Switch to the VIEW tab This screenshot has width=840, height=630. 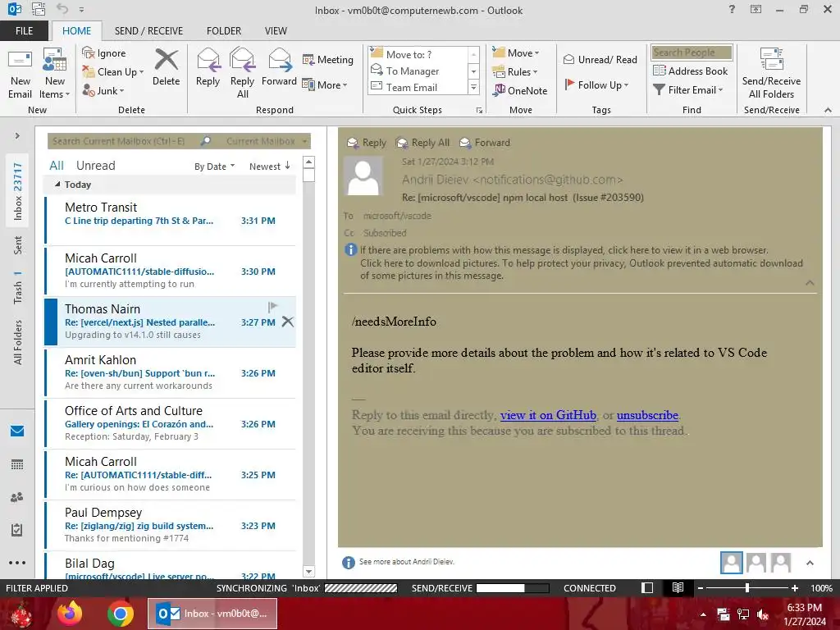(x=276, y=31)
